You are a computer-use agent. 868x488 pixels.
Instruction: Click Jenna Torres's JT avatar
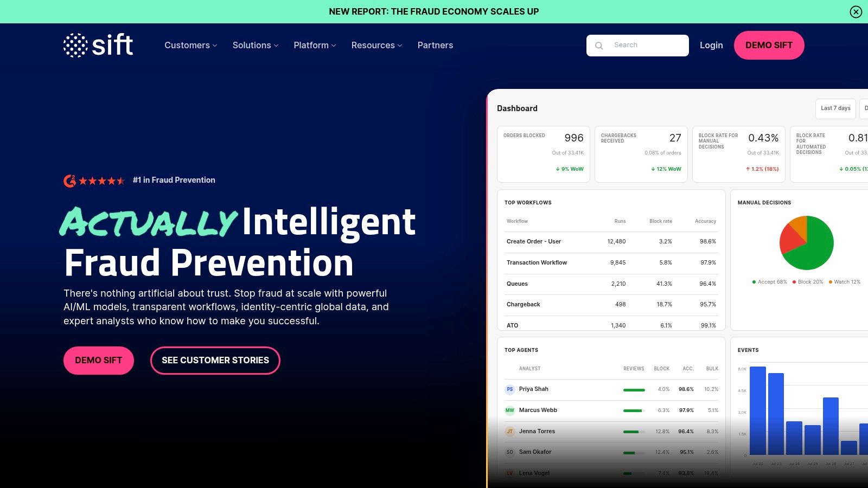pos(510,432)
